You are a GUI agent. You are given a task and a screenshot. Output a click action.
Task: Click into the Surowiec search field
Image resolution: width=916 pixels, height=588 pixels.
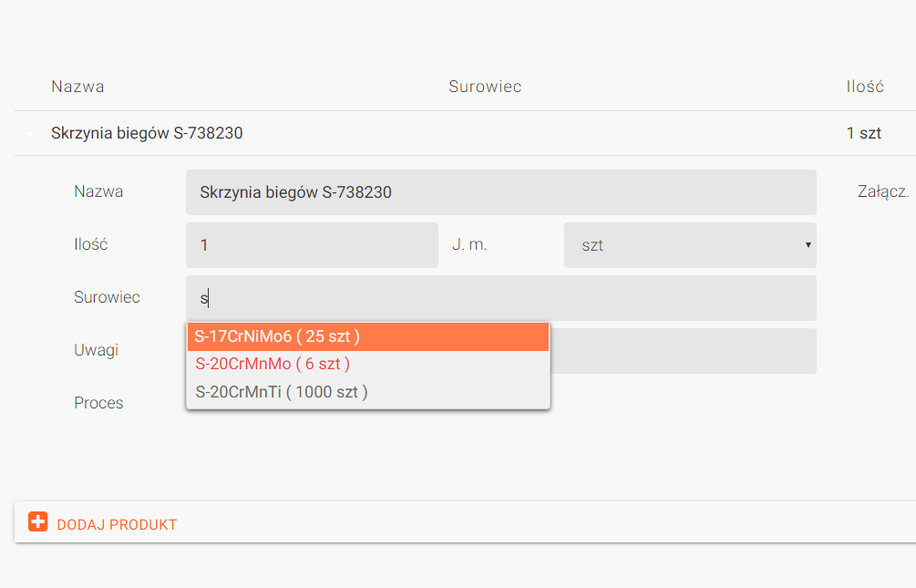point(500,298)
